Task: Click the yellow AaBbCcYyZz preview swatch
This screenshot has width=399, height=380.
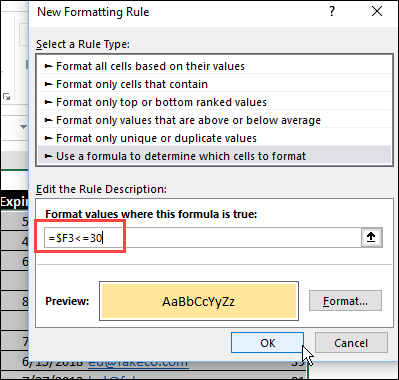Action: pyautogui.click(x=199, y=301)
